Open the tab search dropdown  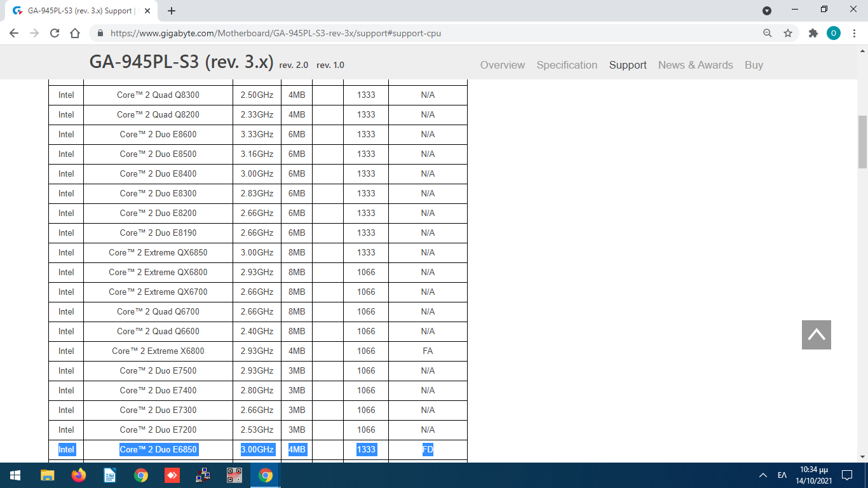point(767,10)
